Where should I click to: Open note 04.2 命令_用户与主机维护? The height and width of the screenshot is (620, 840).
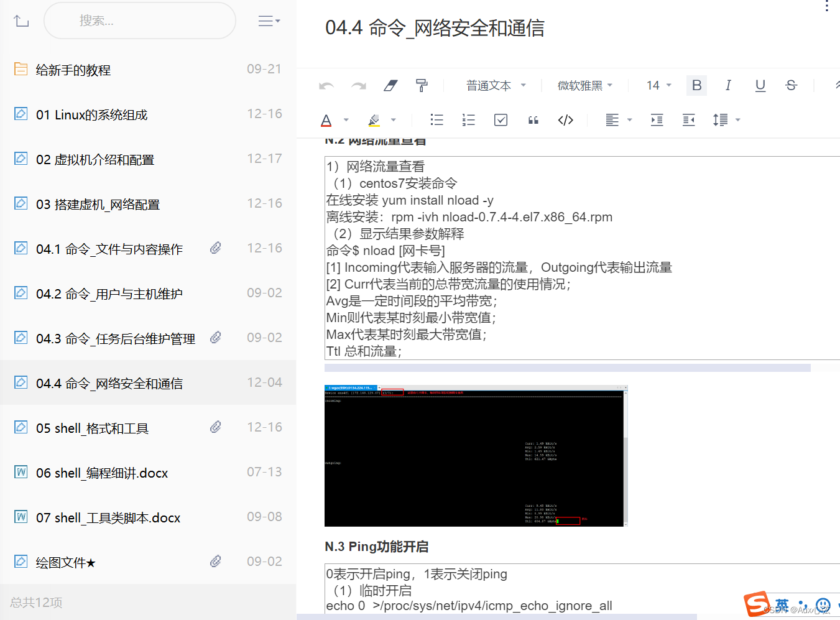tap(148, 294)
